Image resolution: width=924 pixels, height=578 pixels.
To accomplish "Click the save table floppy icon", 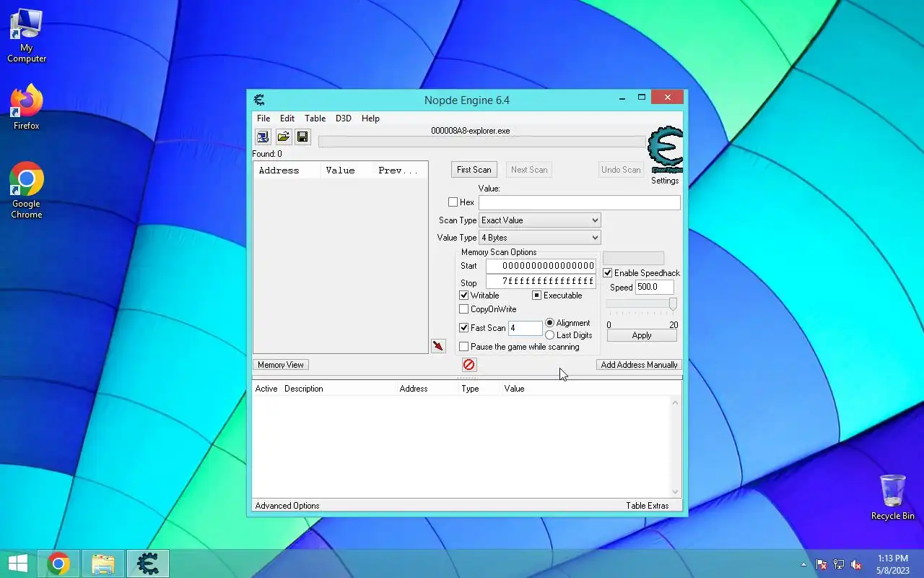I will pos(302,137).
